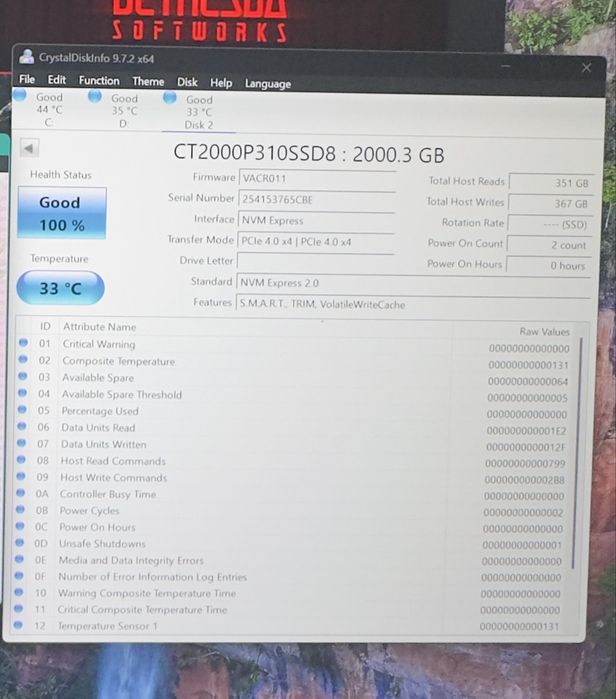Click the status dot for Power Cycles
The image size is (616, 699).
pos(20,509)
